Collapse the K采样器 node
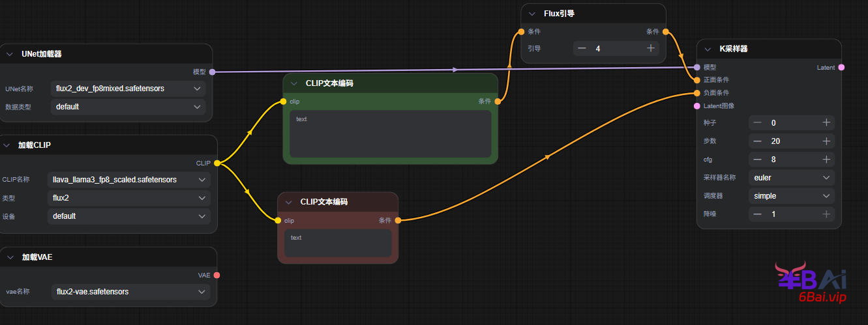The width and height of the screenshot is (868, 325). (x=708, y=49)
